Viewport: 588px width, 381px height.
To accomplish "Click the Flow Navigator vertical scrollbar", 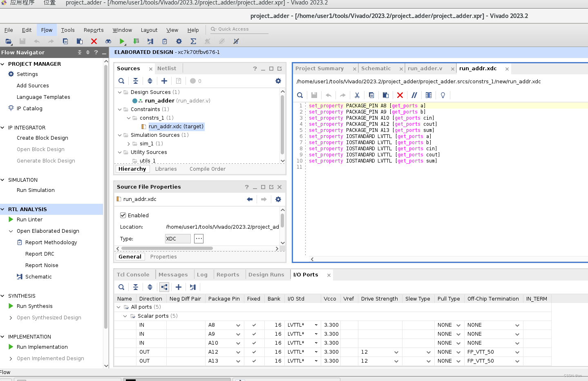I will [106, 196].
